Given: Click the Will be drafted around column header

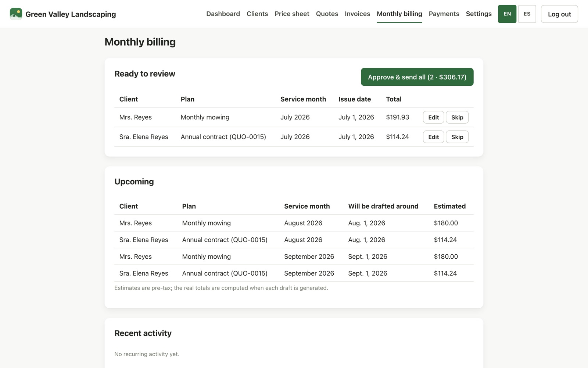Looking at the screenshot, I should (383, 206).
